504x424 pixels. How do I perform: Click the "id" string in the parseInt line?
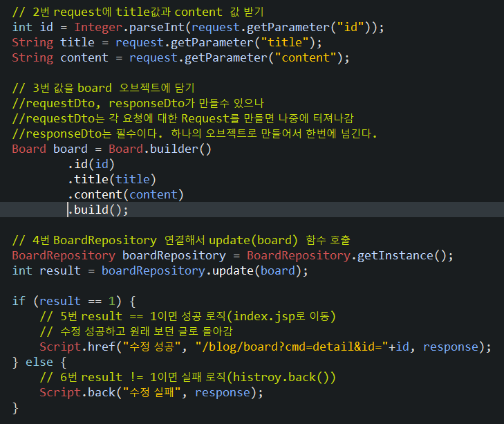[x=351, y=28]
